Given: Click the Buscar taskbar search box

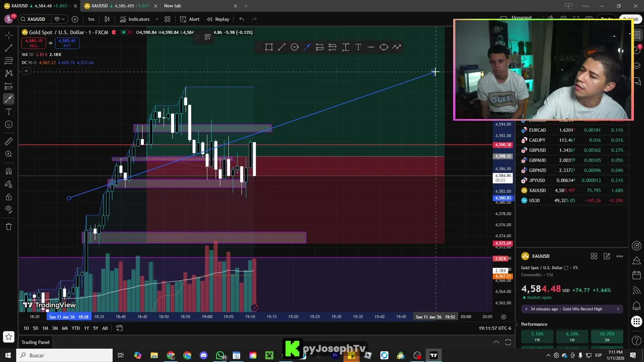Looking at the screenshot, I should [x=64, y=355].
